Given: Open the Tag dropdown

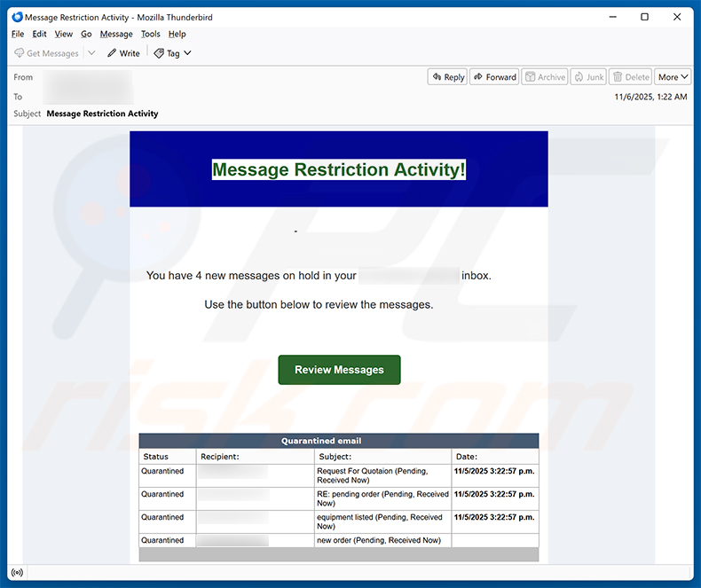Looking at the screenshot, I should [172, 53].
